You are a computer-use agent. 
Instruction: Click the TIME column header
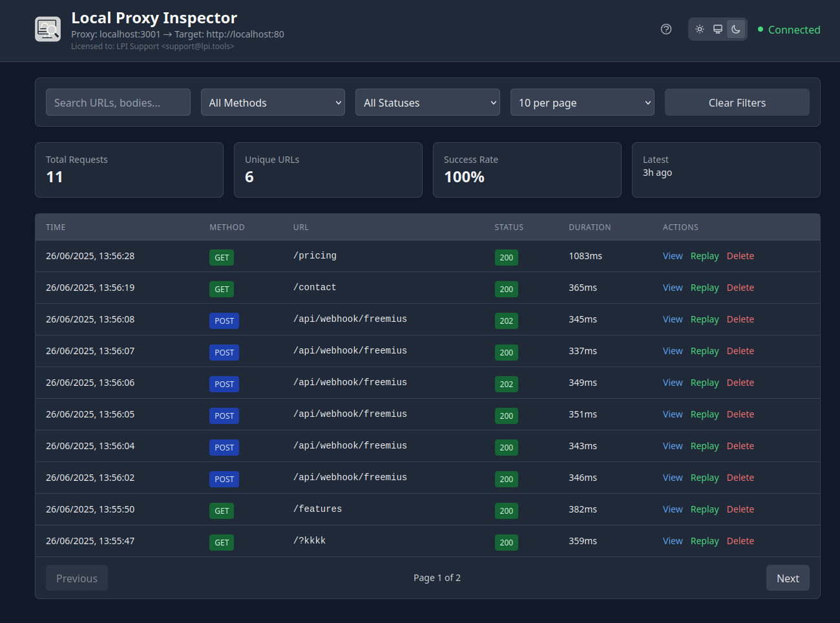[56, 227]
